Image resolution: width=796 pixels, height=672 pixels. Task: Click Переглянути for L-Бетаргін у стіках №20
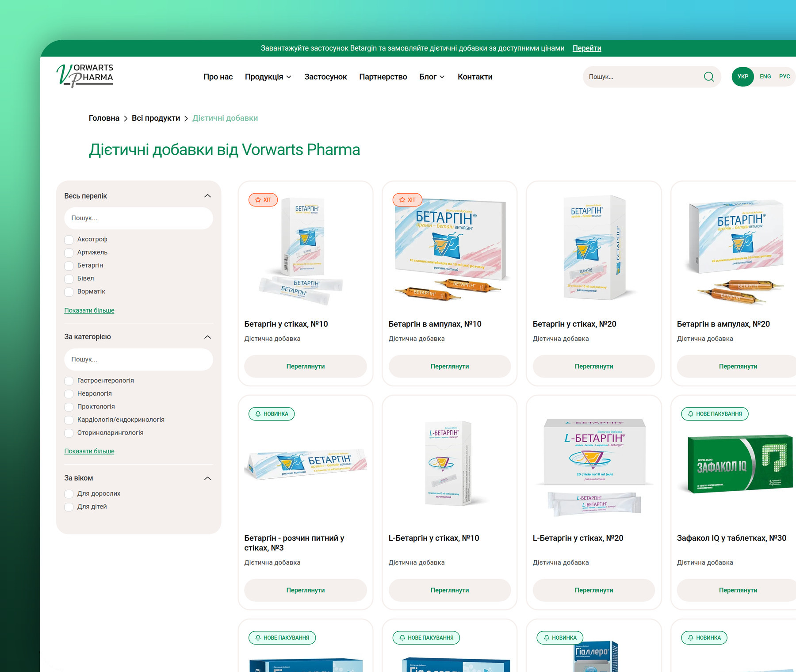pos(594,590)
